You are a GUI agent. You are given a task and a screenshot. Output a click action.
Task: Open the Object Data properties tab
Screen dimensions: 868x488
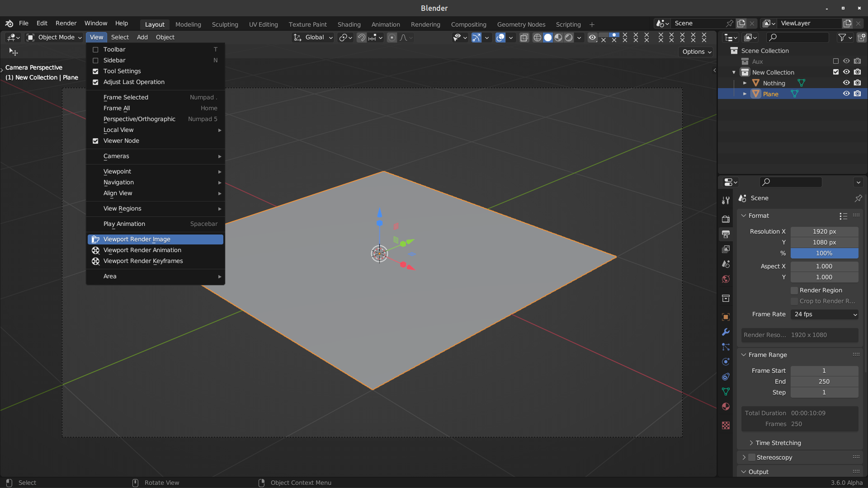tap(726, 391)
